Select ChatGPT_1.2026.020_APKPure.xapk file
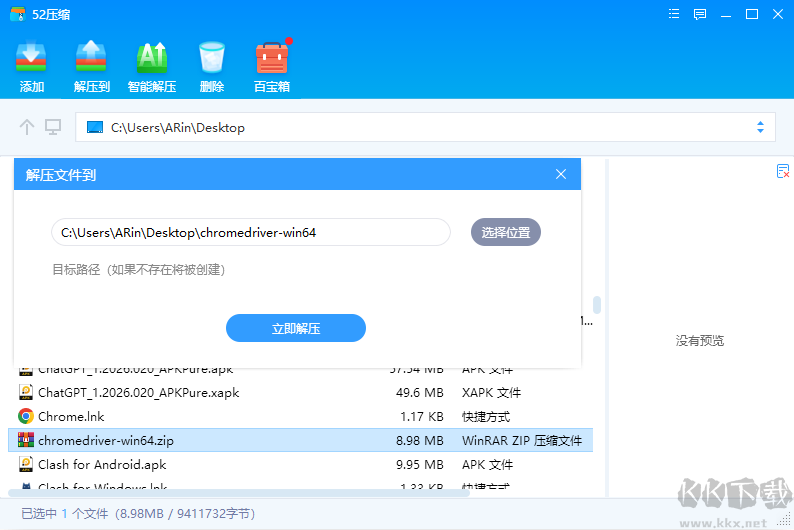This screenshot has width=794, height=530. click(x=300, y=392)
